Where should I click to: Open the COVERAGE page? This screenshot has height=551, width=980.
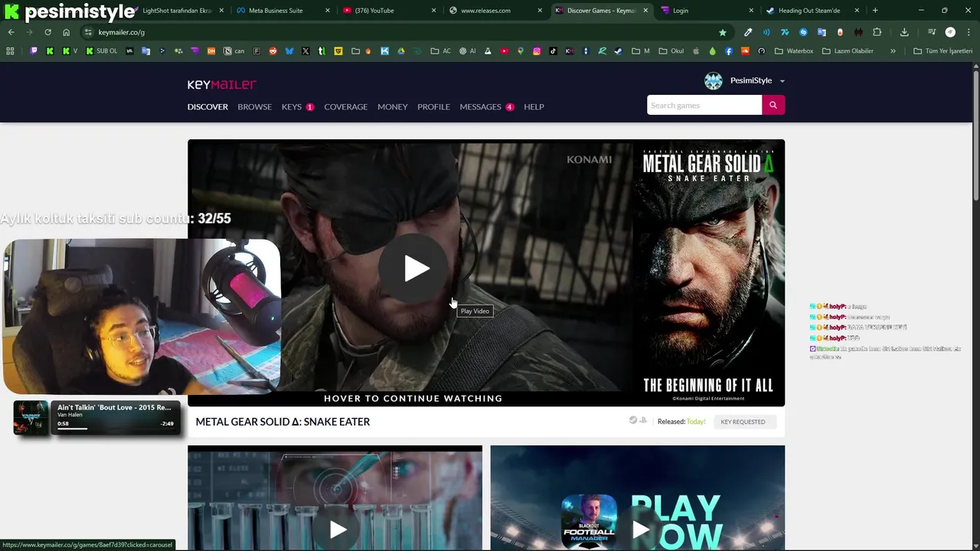point(345,106)
